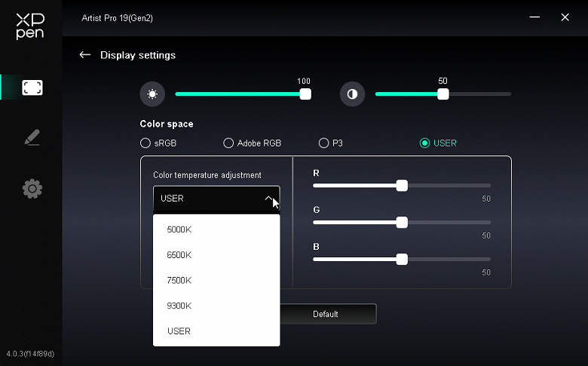Choose 6500K from the temperature list
Screen dimensions: 588x366
(179, 255)
